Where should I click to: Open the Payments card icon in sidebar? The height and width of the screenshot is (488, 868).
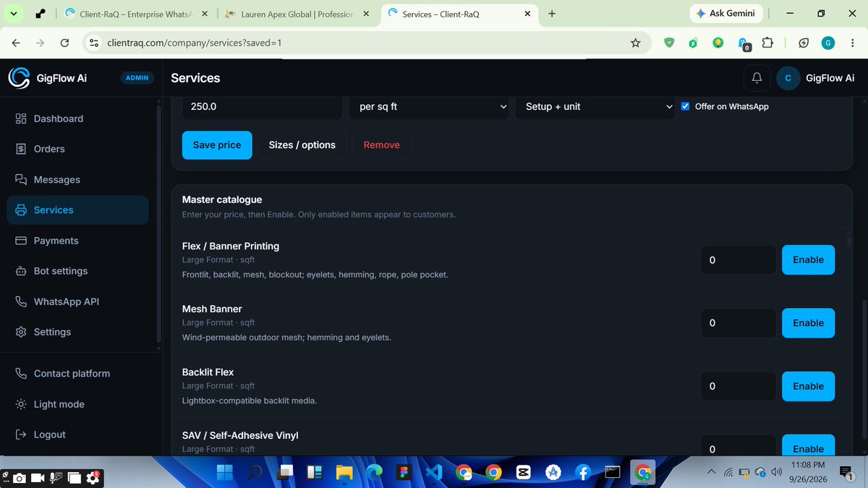click(21, 241)
